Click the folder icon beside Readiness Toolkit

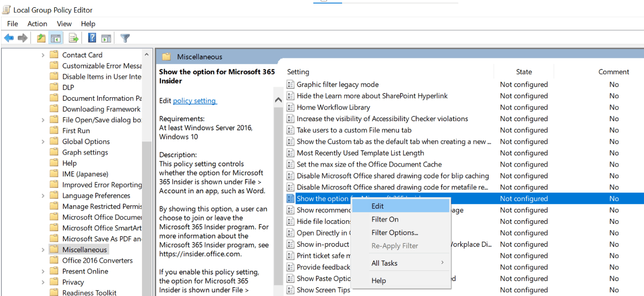[54, 293]
